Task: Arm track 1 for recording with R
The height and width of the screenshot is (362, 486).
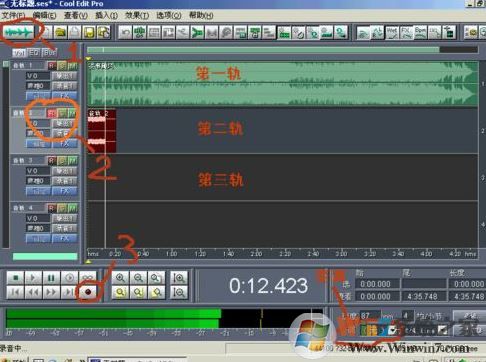Action: coord(52,66)
